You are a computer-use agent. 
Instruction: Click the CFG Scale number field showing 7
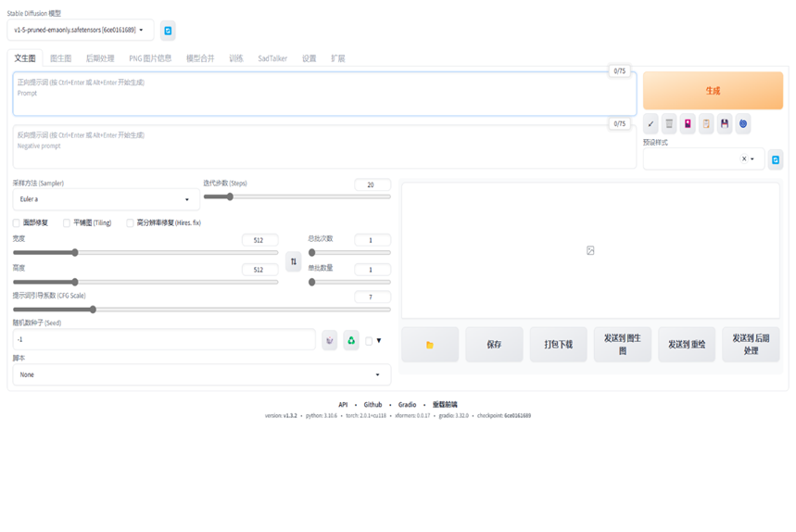(x=373, y=297)
